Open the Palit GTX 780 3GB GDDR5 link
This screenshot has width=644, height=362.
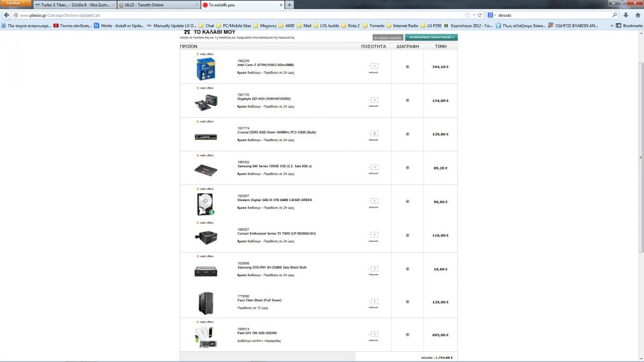[257, 333]
